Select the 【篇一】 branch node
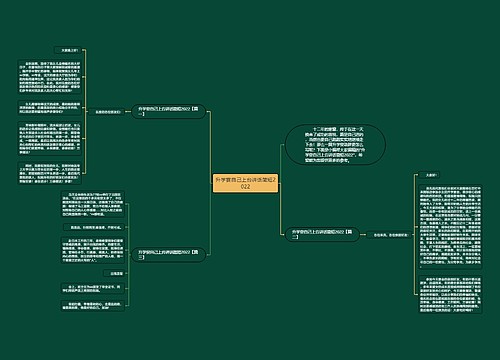The height and width of the screenshot is (360, 500). point(168,111)
